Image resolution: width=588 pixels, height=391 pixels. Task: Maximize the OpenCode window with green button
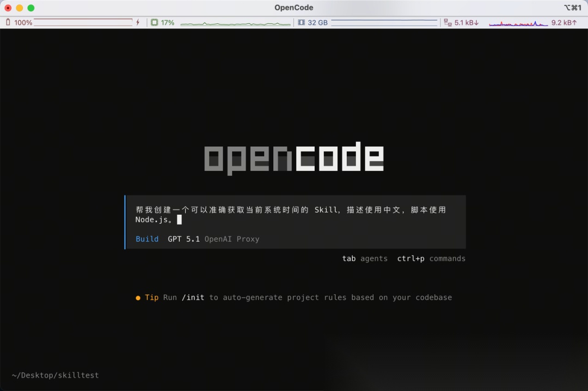tap(31, 8)
